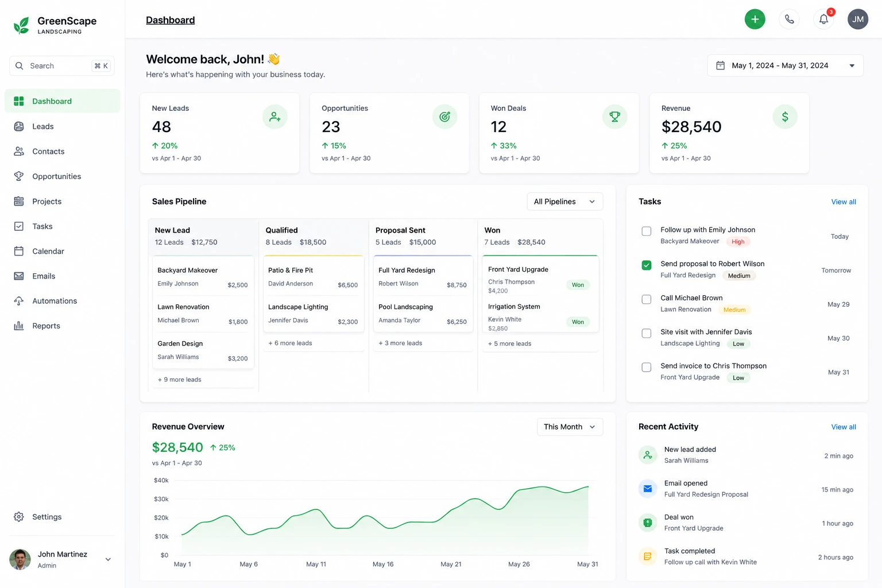Open Reports from the sidebar
882x588 pixels.
tap(63, 326)
